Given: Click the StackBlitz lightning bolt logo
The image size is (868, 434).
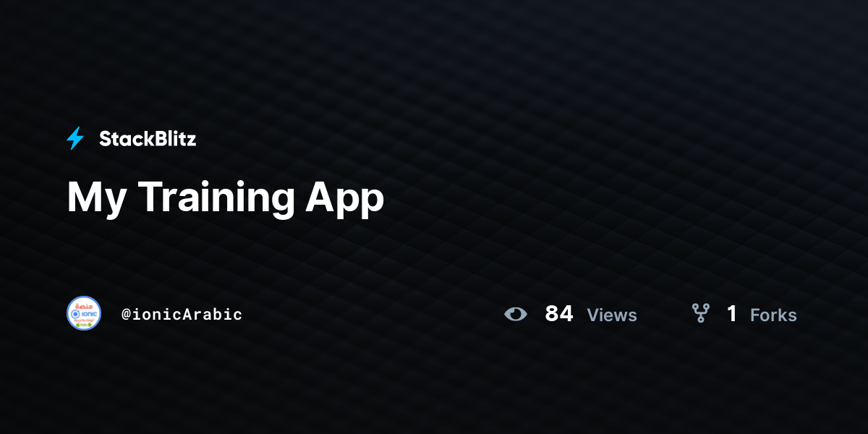Looking at the screenshot, I should pos(75,138).
